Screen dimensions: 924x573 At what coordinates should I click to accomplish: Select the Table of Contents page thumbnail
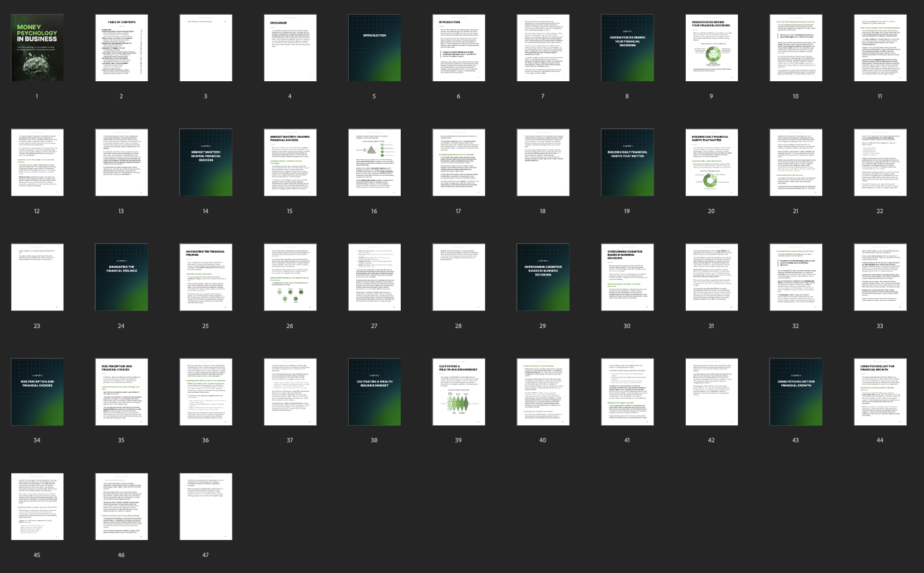121,48
